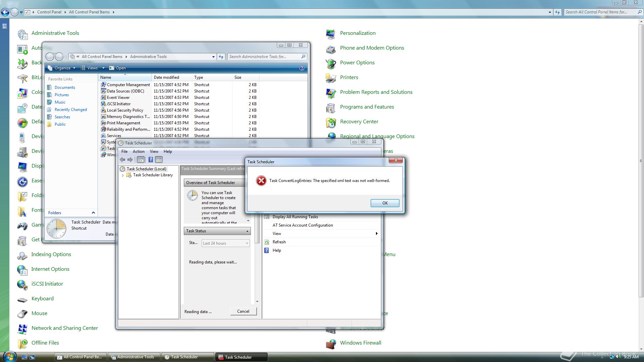This screenshot has height=362, width=644.
Task: Select the Computer Management shortcut
Action: point(128,85)
